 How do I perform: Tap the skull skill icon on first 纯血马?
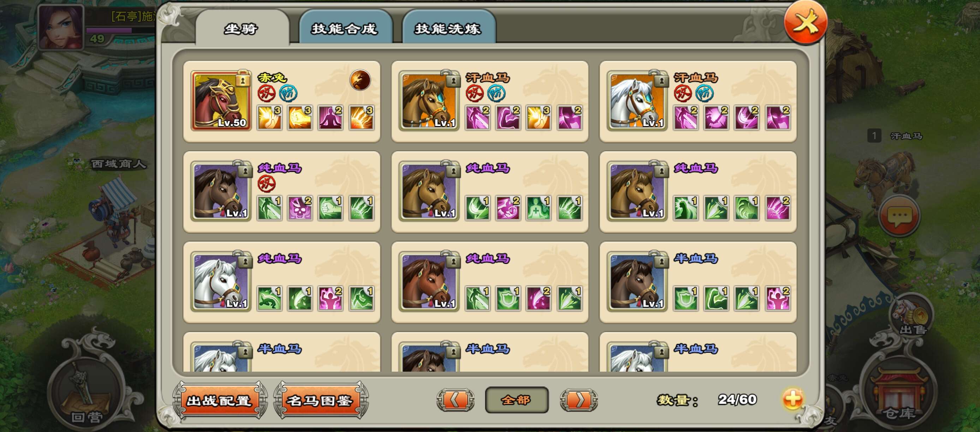(300, 208)
